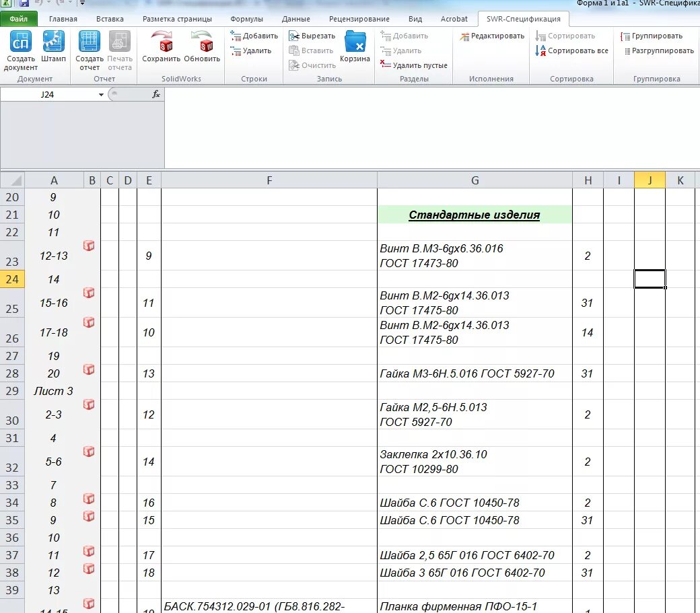Click Вставить in Запись group
This screenshot has height=613, width=700.
tap(311, 50)
